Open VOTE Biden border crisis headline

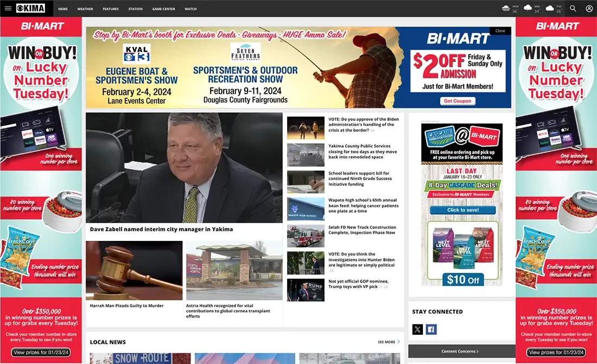(364, 125)
